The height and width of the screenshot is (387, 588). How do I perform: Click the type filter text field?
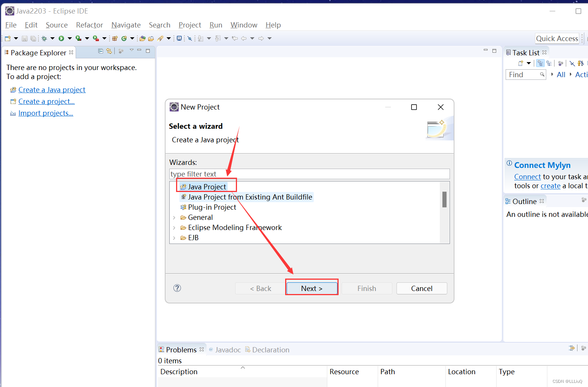(x=310, y=174)
